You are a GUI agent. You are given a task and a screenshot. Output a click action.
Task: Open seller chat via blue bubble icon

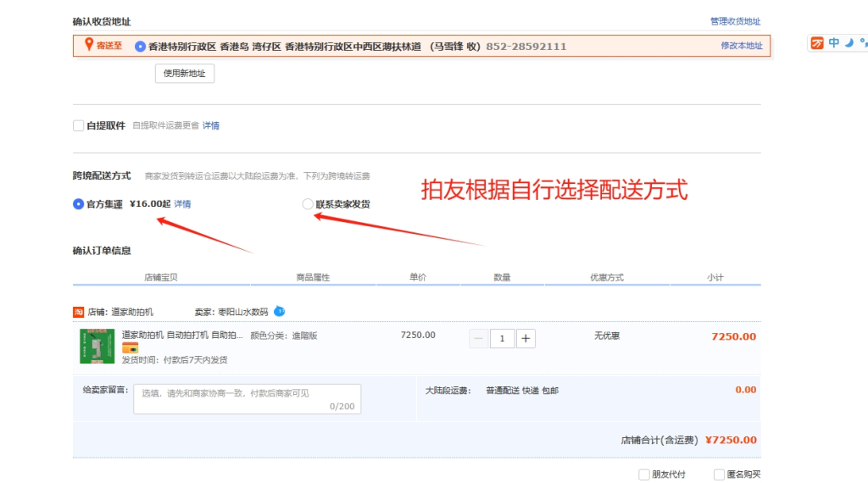(280, 311)
